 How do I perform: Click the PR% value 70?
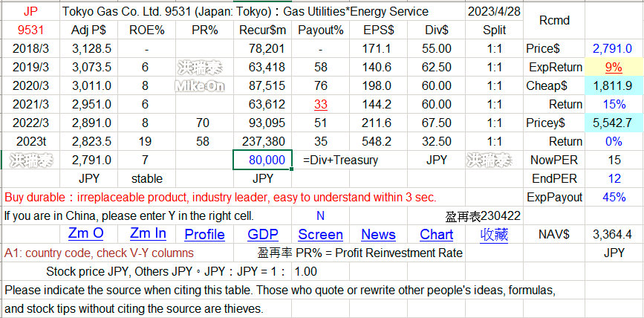[x=203, y=123]
